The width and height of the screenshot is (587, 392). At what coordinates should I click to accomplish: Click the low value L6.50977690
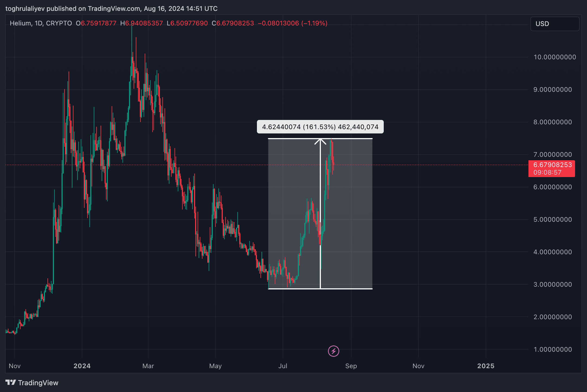click(x=187, y=23)
